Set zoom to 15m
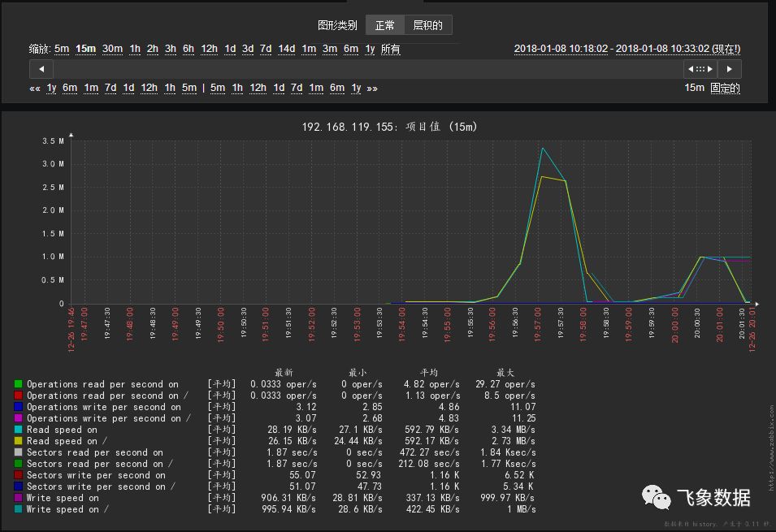The image size is (776, 532). point(85,49)
